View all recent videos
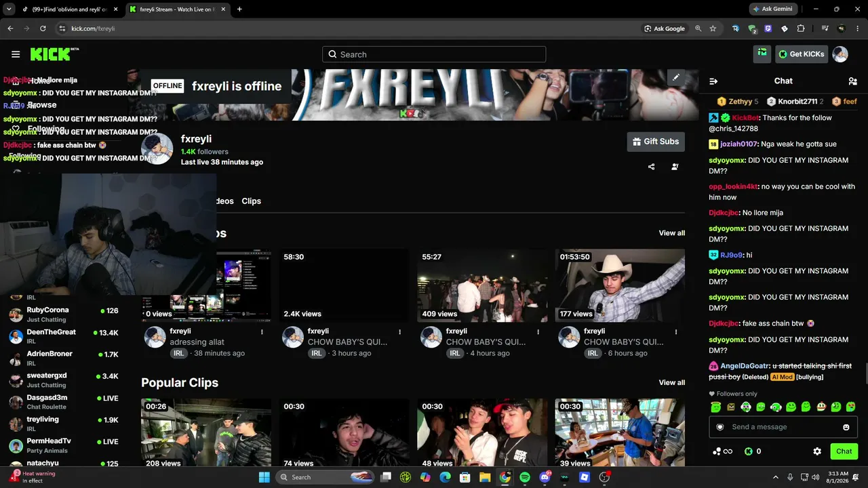This screenshot has height=488, width=868. tap(672, 233)
